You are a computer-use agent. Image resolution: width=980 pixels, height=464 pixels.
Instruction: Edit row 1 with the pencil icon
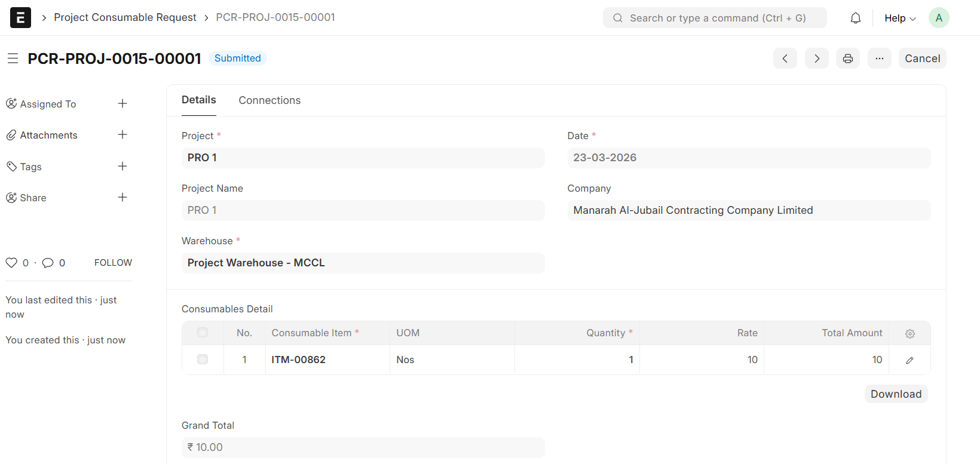909,360
